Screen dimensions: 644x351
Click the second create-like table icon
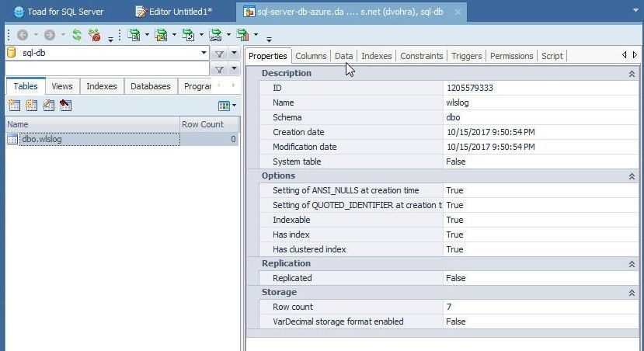tap(31, 106)
